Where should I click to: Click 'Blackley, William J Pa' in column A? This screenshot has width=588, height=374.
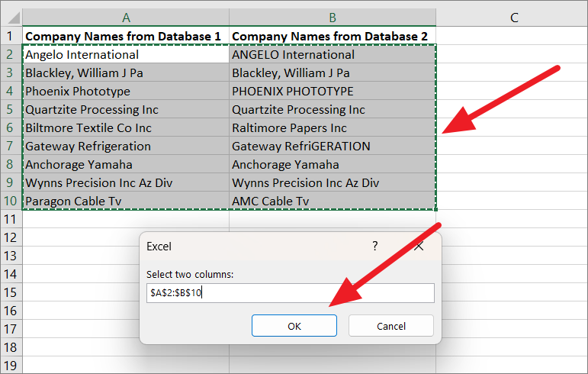[x=126, y=73]
